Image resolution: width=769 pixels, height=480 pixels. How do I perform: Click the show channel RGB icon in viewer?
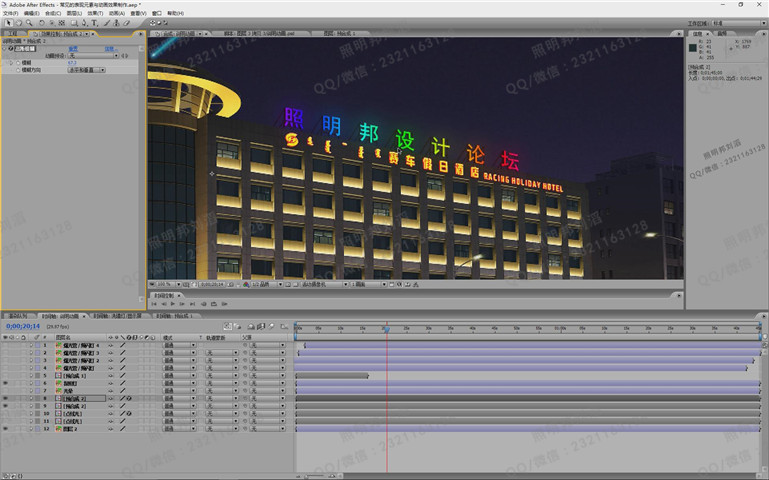coord(246,284)
